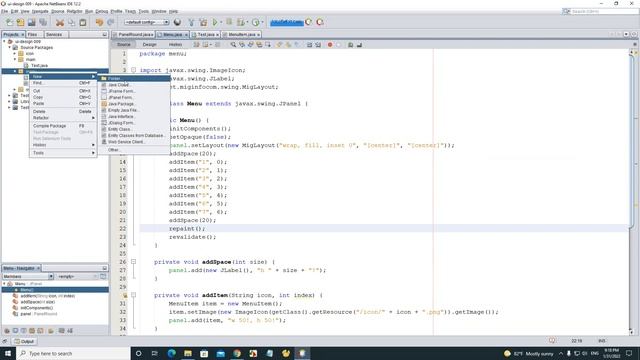The image size is (640, 360).
Task: Switch to the History view button
Action: pyautogui.click(x=176, y=44)
